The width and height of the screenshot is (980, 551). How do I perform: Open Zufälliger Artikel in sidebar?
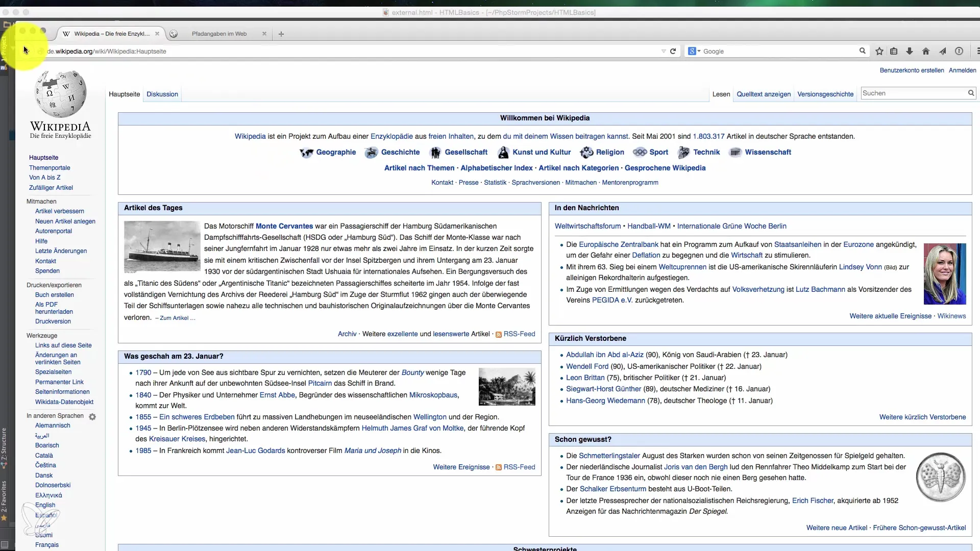[x=51, y=187]
